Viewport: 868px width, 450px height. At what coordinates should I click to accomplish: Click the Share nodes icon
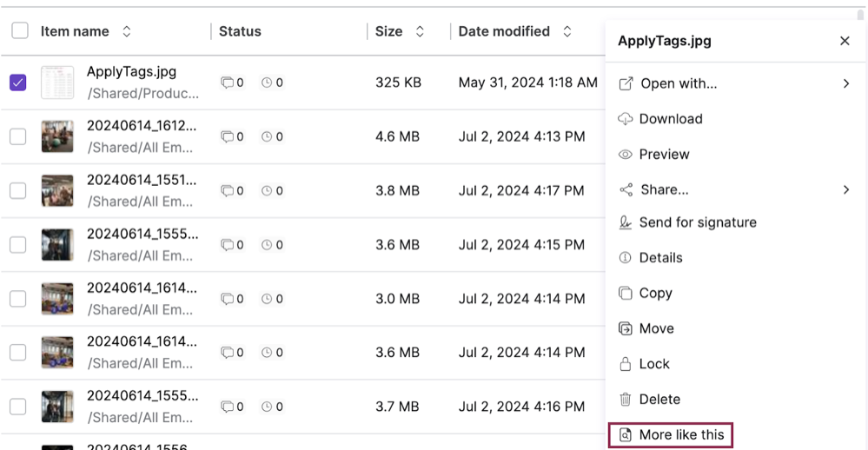click(x=626, y=190)
